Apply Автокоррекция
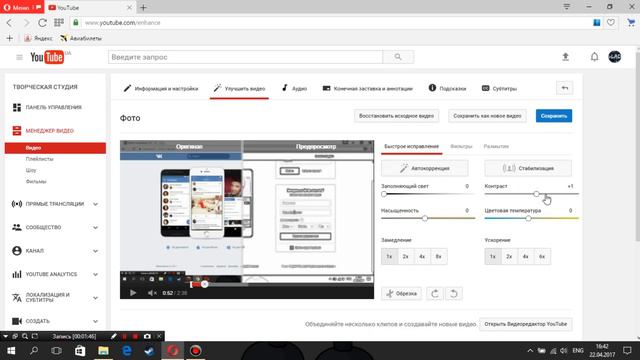Viewport: 640px width, 360px height. 424,168
